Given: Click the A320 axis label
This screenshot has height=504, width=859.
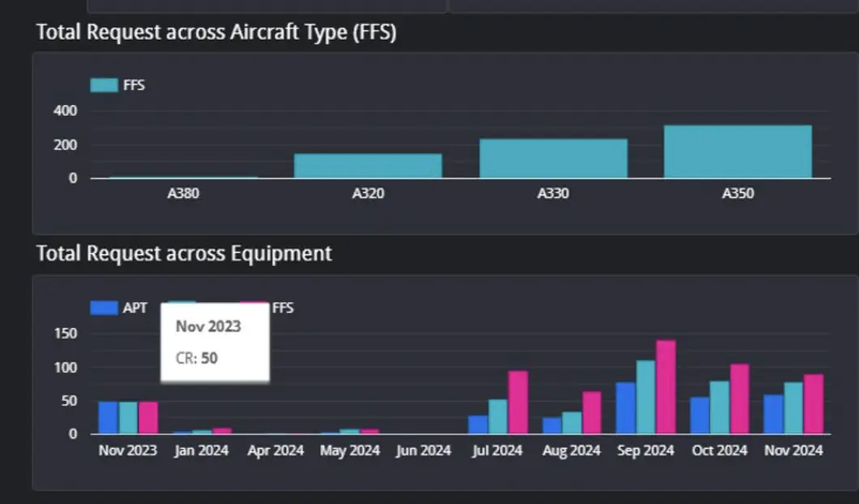Looking at the screenshot, I should 368,194.
